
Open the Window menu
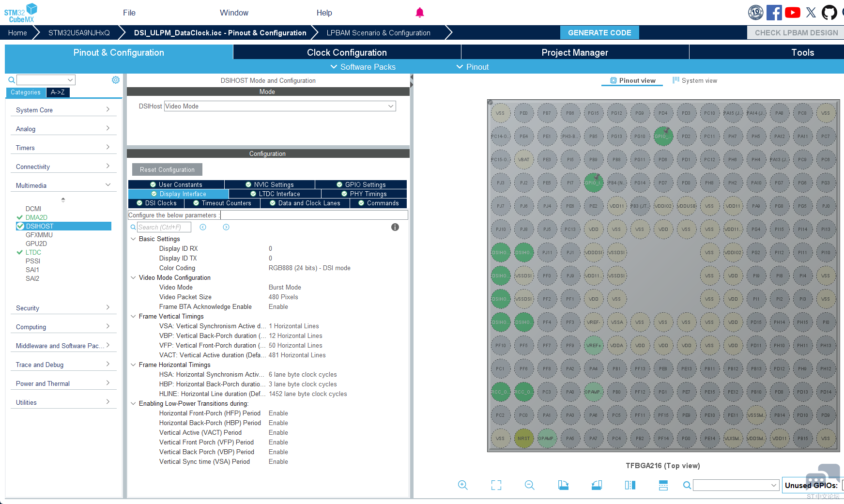click(234, 13)
